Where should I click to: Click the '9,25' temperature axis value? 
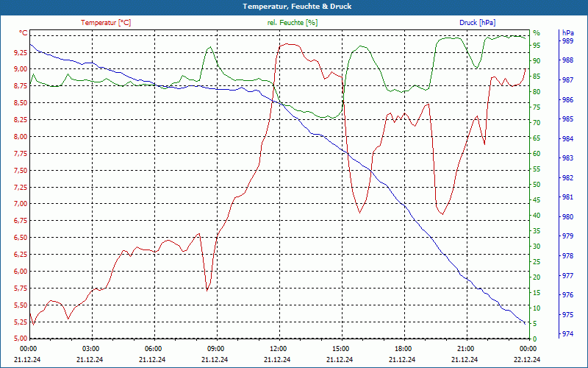(21, 52)
